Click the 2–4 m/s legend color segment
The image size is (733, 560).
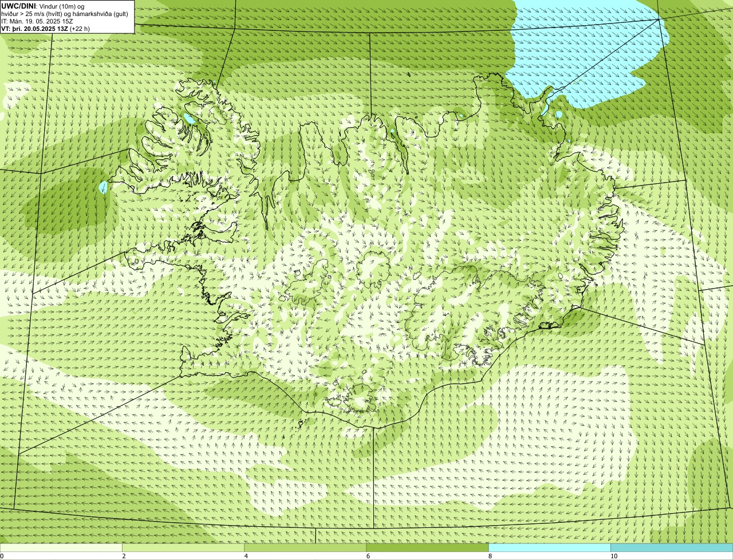[183, 547]
